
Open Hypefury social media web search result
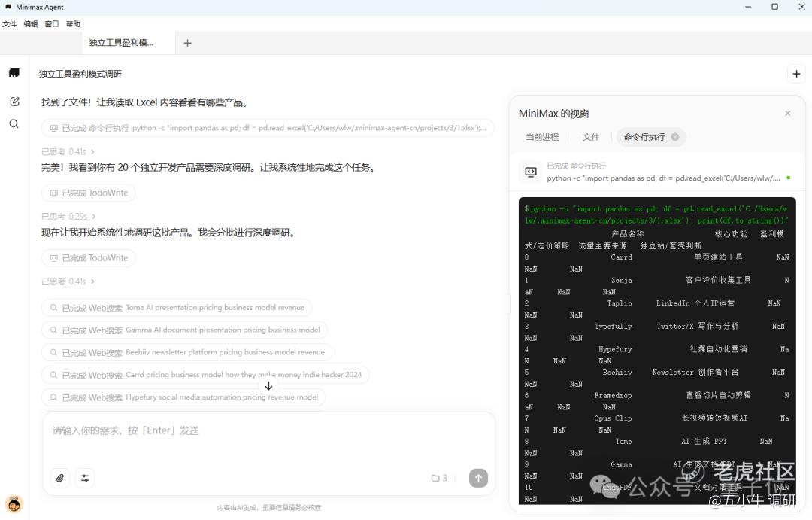click(x=183, y=397)
